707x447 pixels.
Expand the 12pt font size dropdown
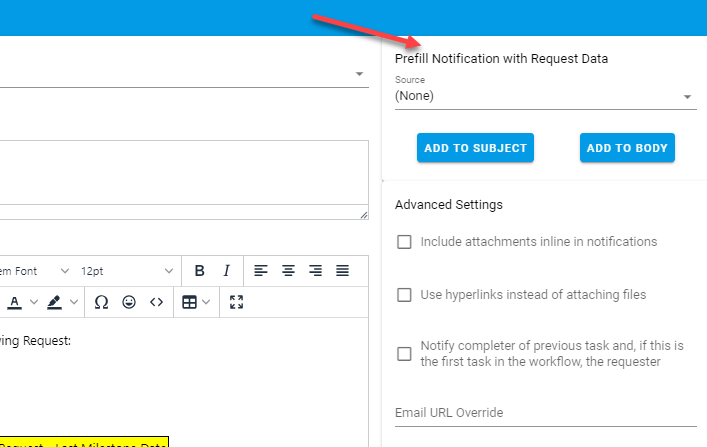click(x=125, y=271)
